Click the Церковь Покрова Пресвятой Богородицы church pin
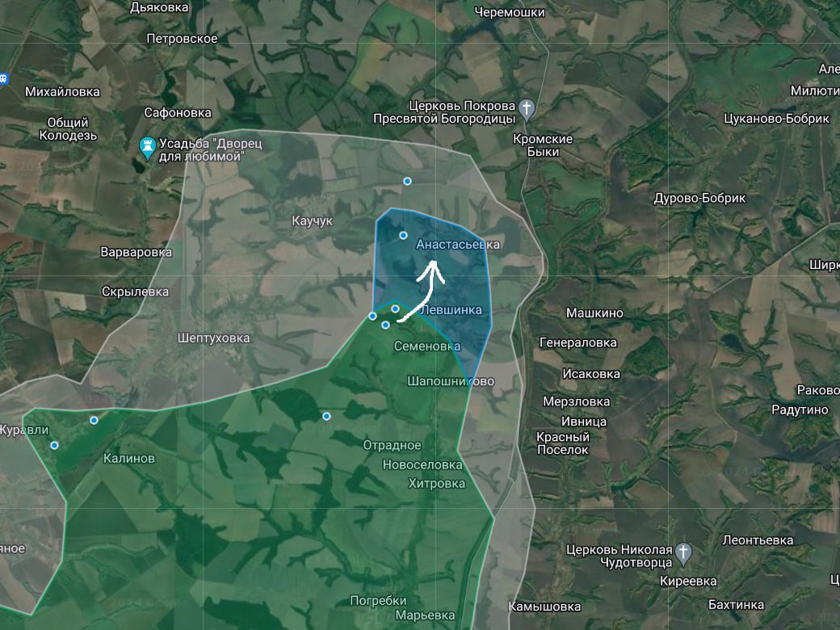Screen dimensions: 840x630 coord(527,109)
